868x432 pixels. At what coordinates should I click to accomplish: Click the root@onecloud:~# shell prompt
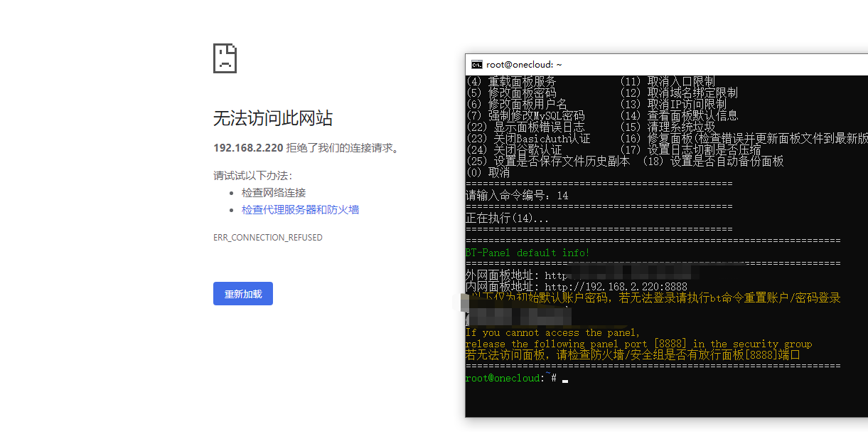click(511, 378)
